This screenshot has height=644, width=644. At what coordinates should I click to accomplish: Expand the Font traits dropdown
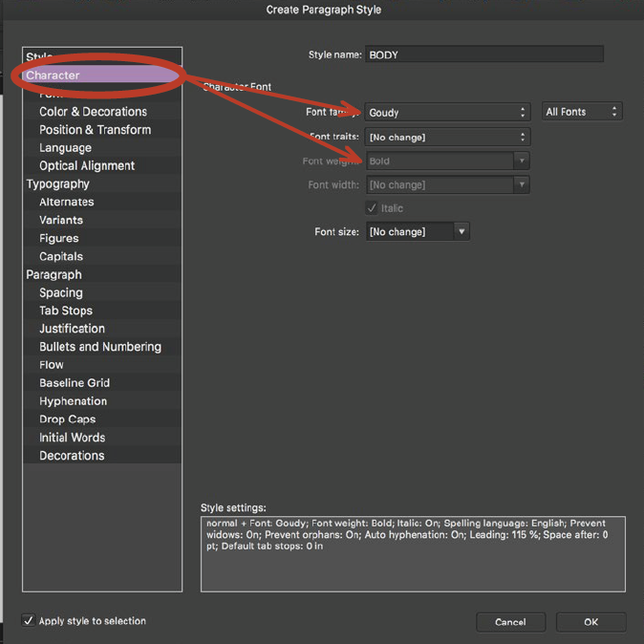pos(447,138)
